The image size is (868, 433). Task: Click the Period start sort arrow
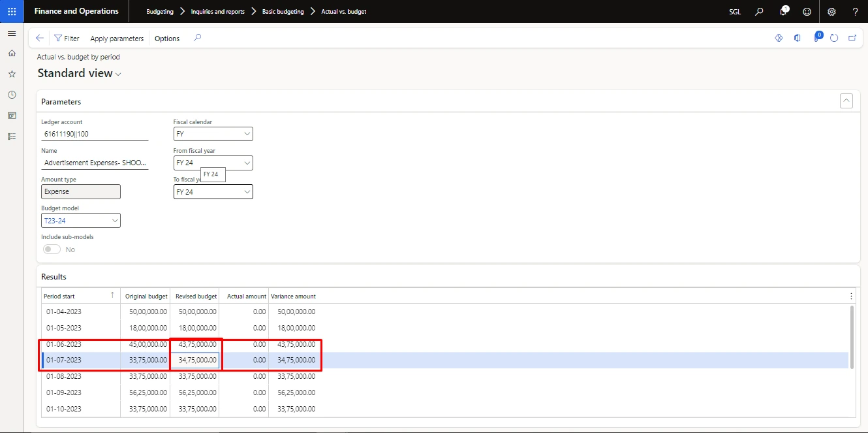pyautogui.click(x=113, y=296)
